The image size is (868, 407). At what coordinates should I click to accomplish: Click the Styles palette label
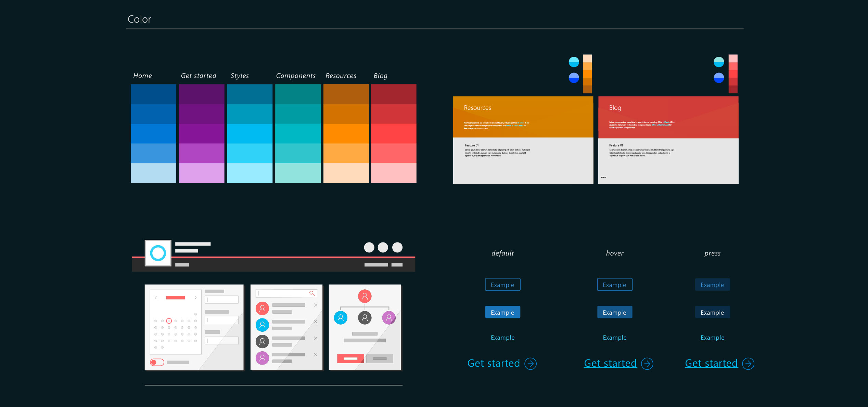[x=240, y=76]
